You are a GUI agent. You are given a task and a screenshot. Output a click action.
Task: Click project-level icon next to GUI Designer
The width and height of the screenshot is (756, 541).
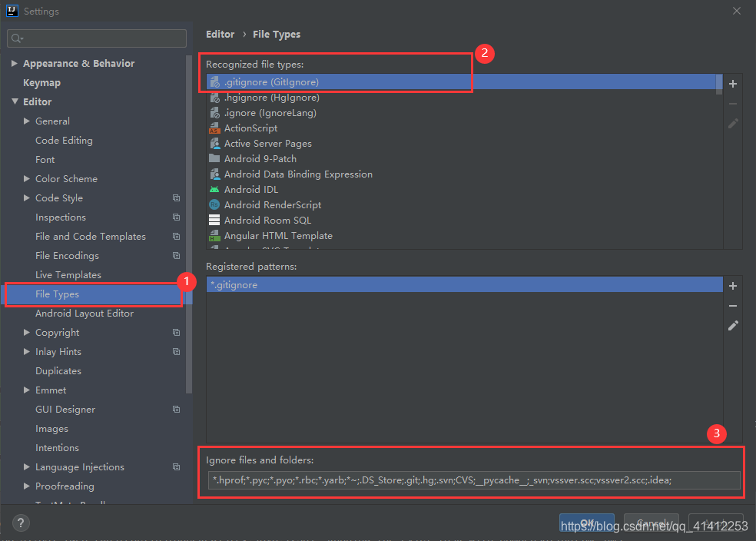(177, 410)
